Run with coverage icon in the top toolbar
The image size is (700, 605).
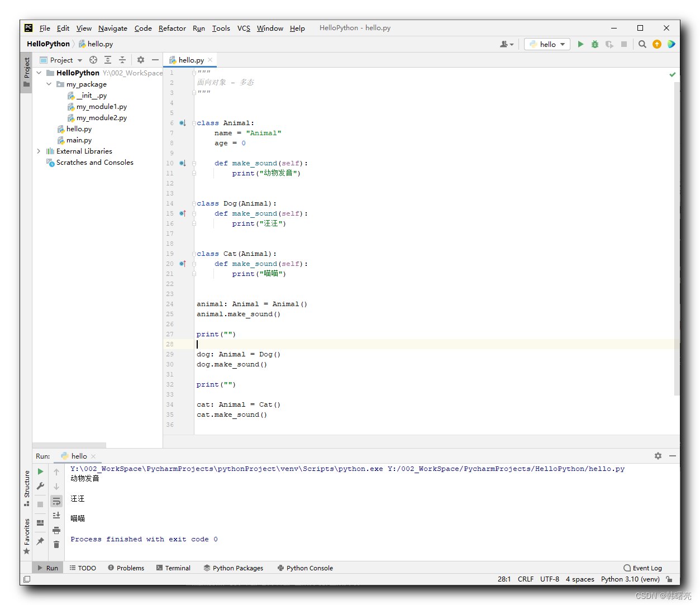[609, 44]
